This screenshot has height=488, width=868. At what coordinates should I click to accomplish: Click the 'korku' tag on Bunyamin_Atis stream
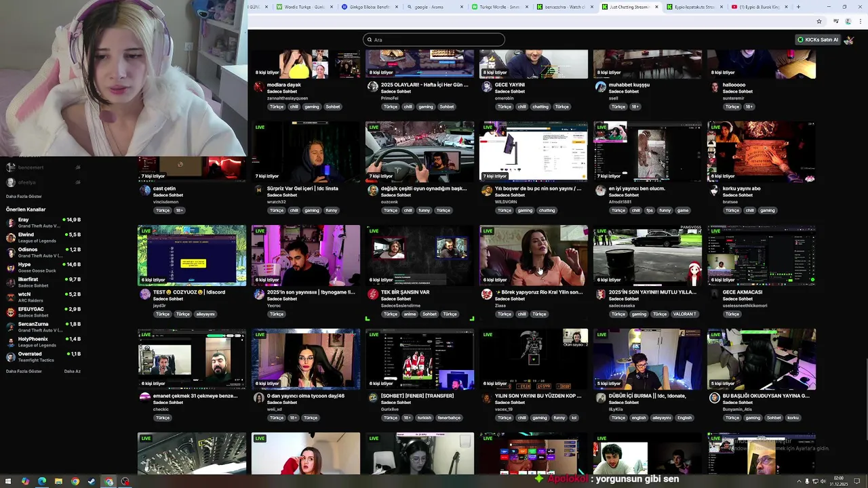pos(793,418)
